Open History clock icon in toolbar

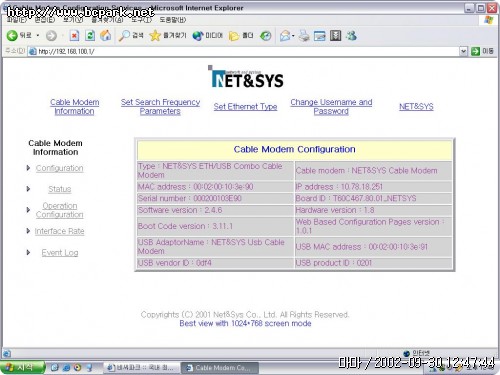pos(265,36)
